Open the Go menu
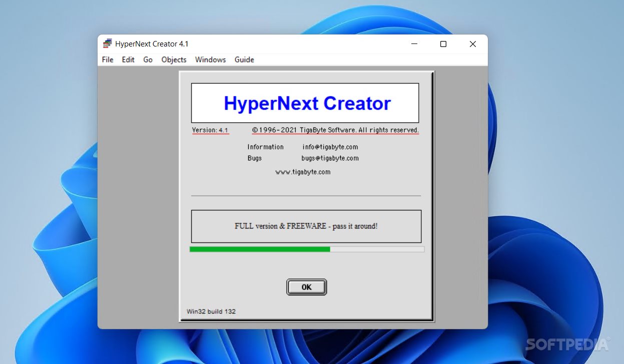Screen dimensions: 624x364 [x=148, y=59]
